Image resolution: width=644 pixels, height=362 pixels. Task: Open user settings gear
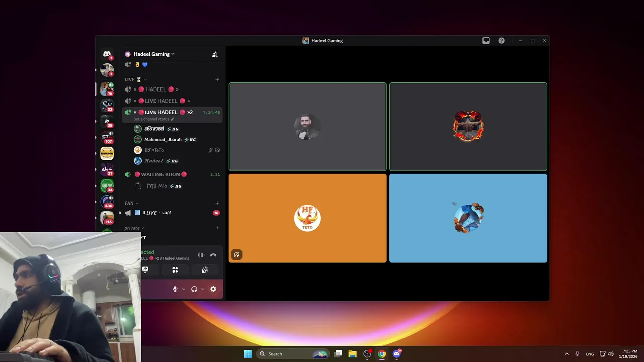point(213,289)
